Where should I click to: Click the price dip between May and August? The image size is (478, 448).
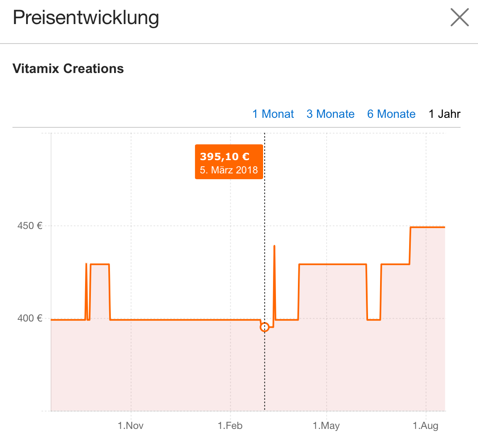374,319
